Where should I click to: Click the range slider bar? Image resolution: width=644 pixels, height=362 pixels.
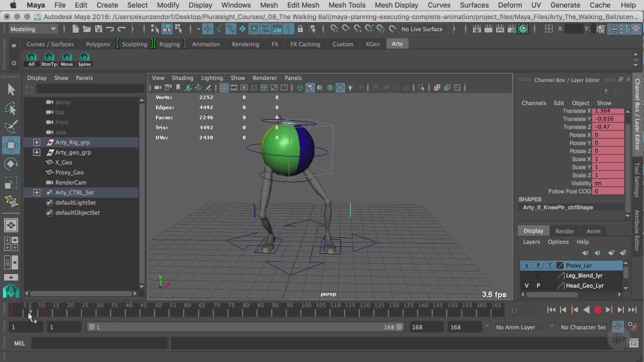[x=246, y=327]
